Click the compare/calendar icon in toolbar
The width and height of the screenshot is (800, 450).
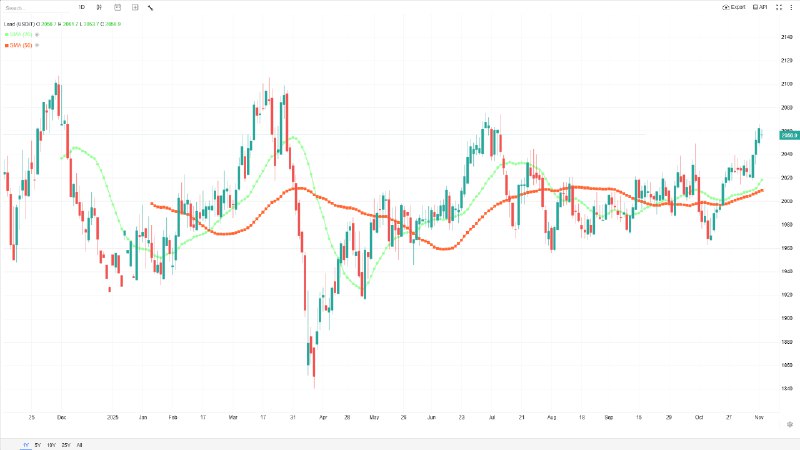[116, 7]
